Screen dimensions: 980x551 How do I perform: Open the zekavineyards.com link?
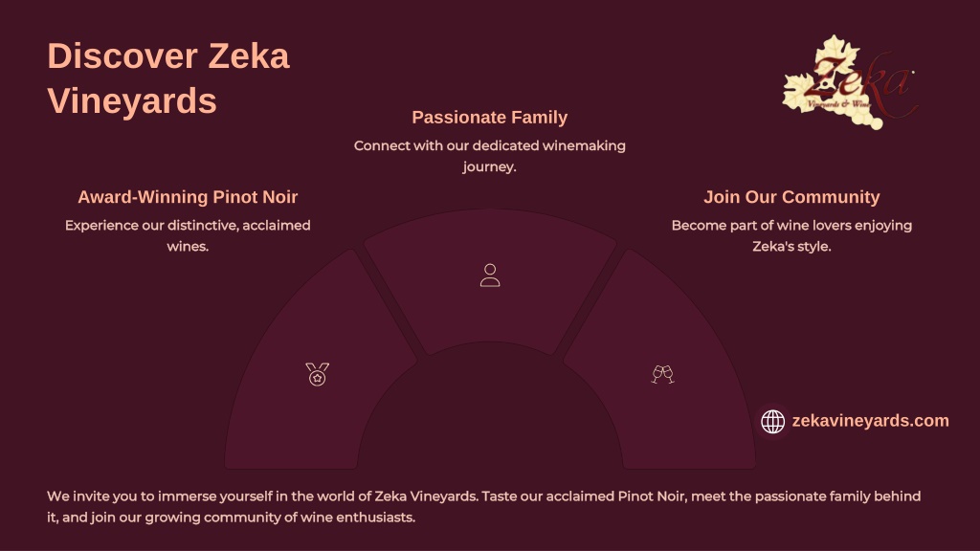[x=870, y=421]
